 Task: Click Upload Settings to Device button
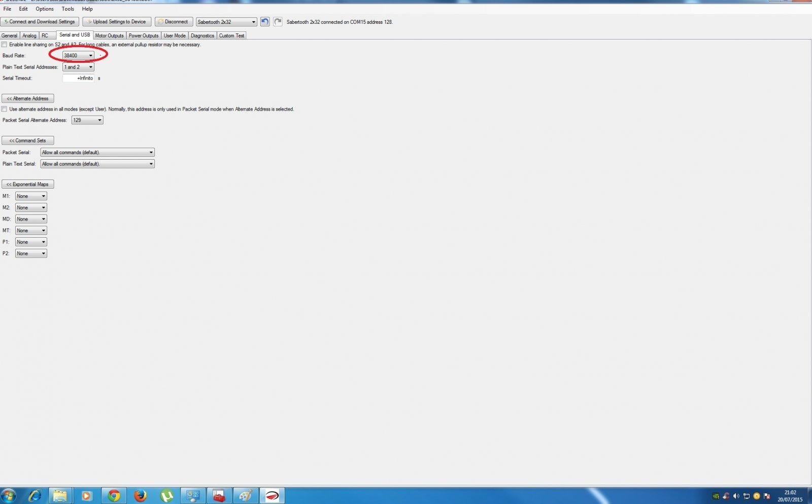click(117, 22)
